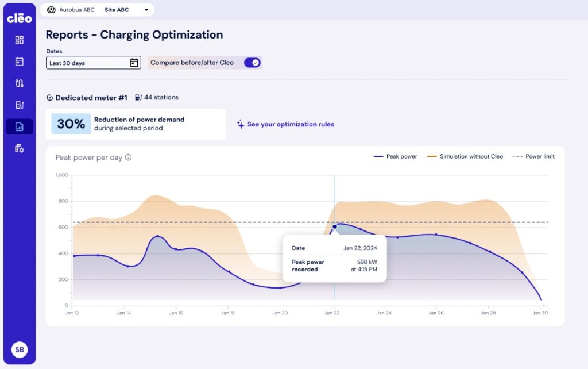Image resolution: width=588 pixels, height=369 pixels.
Task: Click the highlighted reports icon in sidebar
Action: [20, 127]
